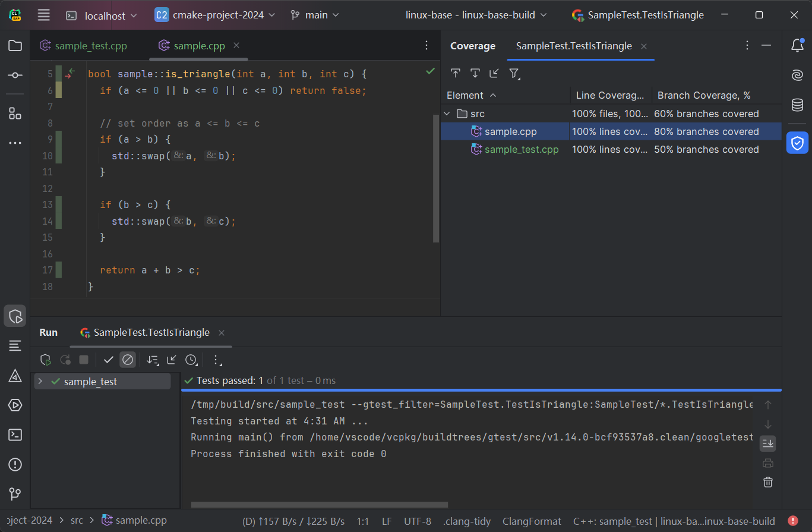Click the Print console output icon
This screenshot has width=812, height=532.
click(768, 463)
